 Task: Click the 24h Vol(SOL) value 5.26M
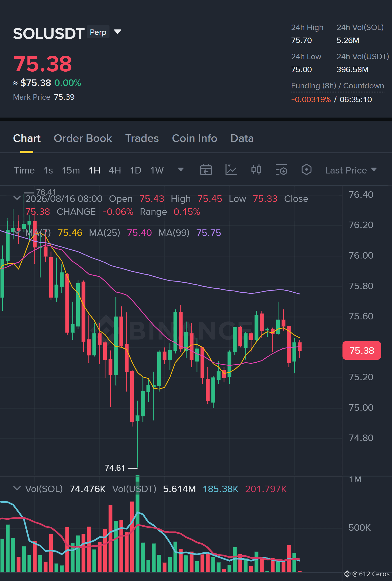pos(348,40)
